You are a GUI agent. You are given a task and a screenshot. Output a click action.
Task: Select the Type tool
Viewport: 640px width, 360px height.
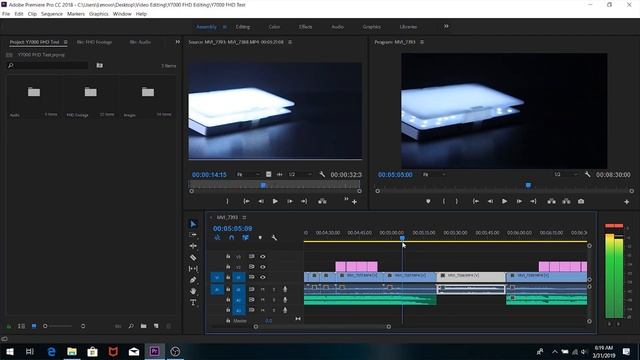193,302
